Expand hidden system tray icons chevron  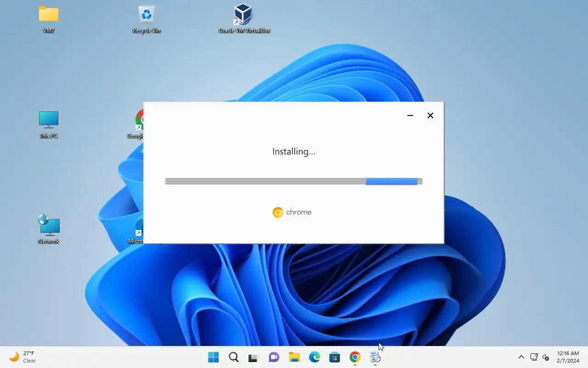click(x=521, y=357)
